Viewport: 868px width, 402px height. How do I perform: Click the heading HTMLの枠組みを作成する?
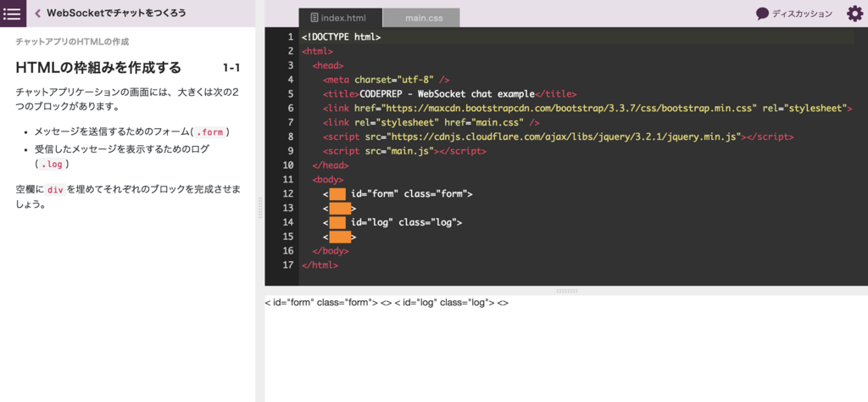[98, 68]
